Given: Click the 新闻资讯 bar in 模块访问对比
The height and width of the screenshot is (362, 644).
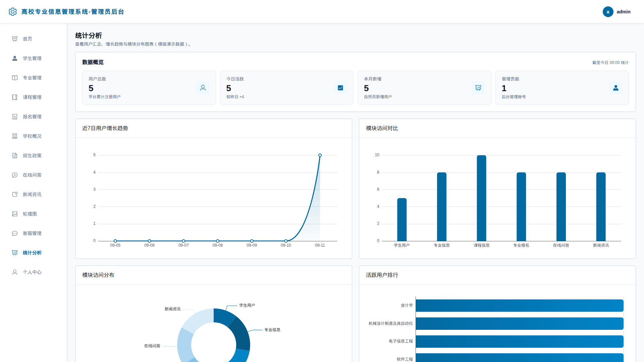Looking at the screenshot, I should [601, 207].
